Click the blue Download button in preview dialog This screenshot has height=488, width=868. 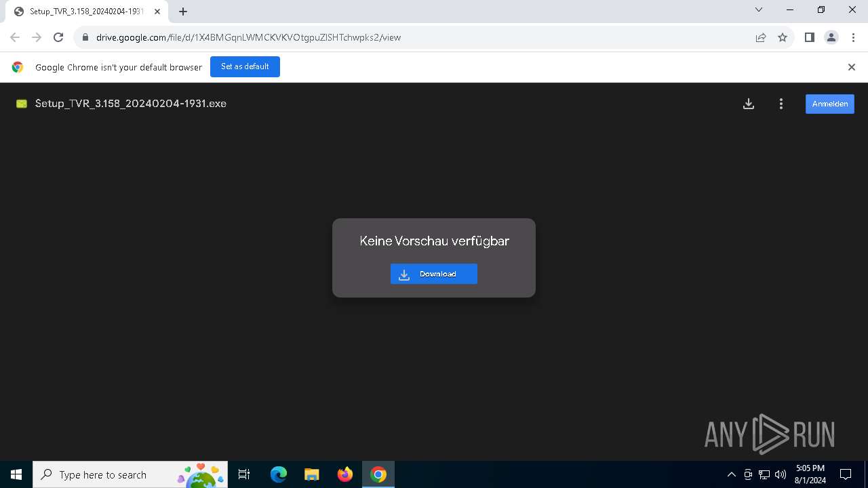(434, 274)
